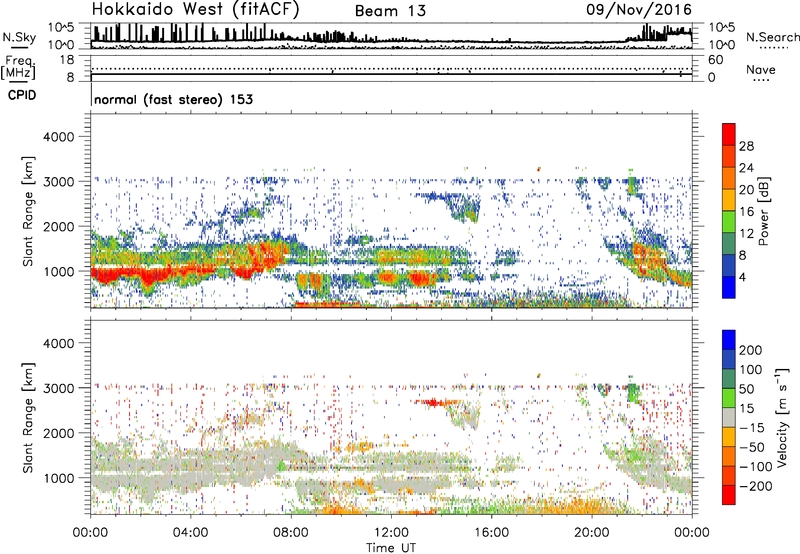Image resolution: width=800 pixels, height=554 pixels.
Task: Pick the yellow segment of Power color bar
Action: 729,200
